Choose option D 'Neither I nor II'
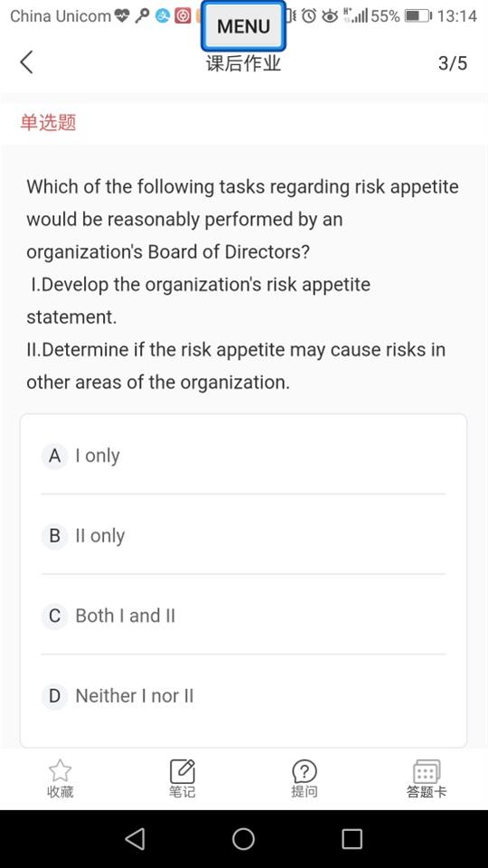Image resolution: width=488 pixels, height=868 pixels. 243,696
